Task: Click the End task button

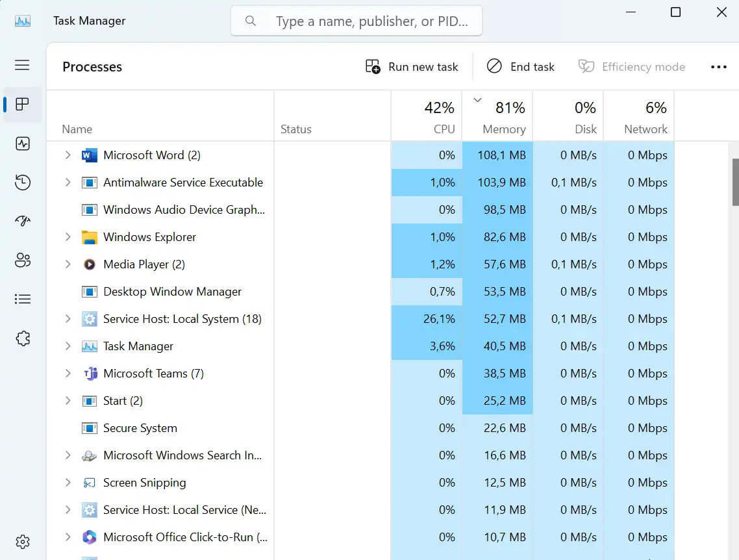Action: click(521, 67)
